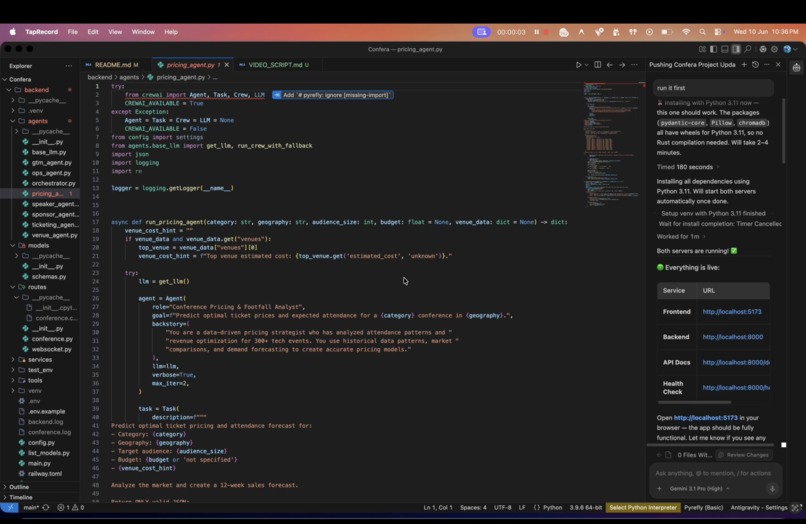Toggle secondary sidebar layout icon in the title bar
Screen dimensions: 806x524
tap(736, 49)
